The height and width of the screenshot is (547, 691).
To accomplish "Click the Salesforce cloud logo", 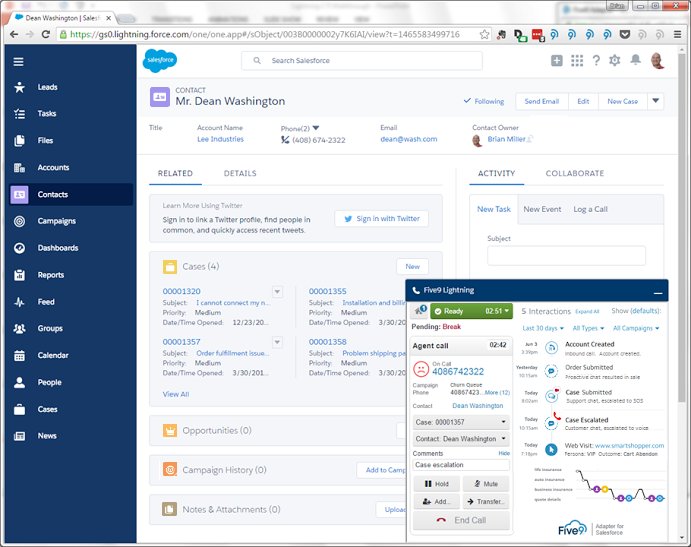I will pos(160,60).
